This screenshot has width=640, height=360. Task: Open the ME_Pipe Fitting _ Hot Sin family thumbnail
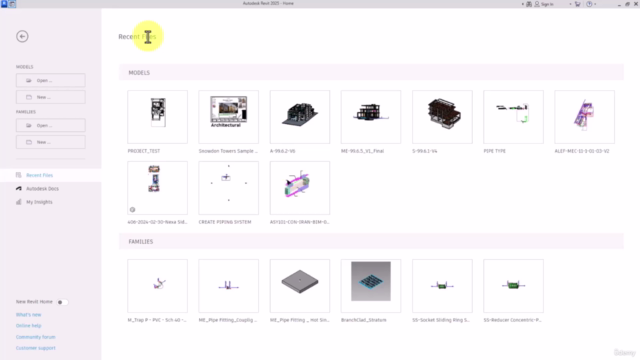300,286
